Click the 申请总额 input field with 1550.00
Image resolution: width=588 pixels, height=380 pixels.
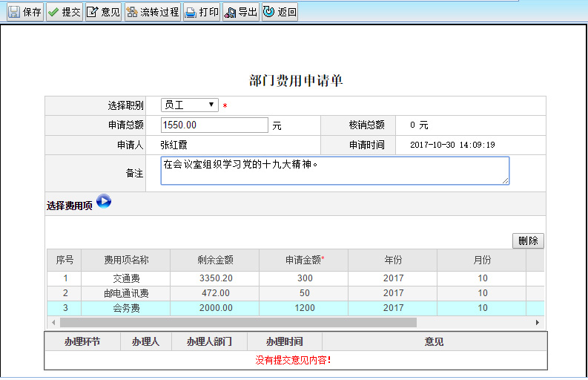214,125
